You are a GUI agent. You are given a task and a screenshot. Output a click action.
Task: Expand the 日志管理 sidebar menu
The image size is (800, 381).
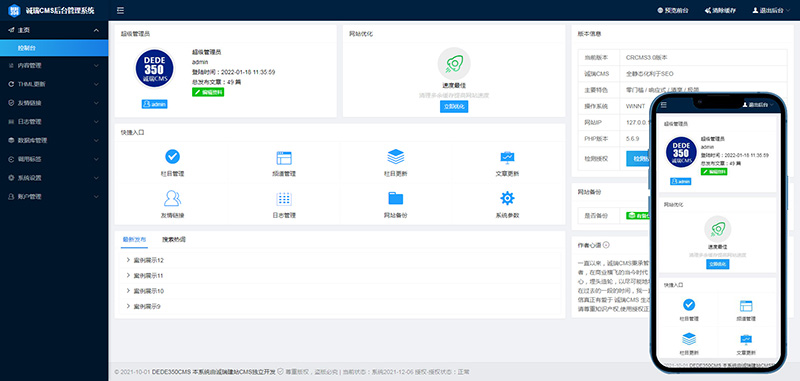[54, 122]
